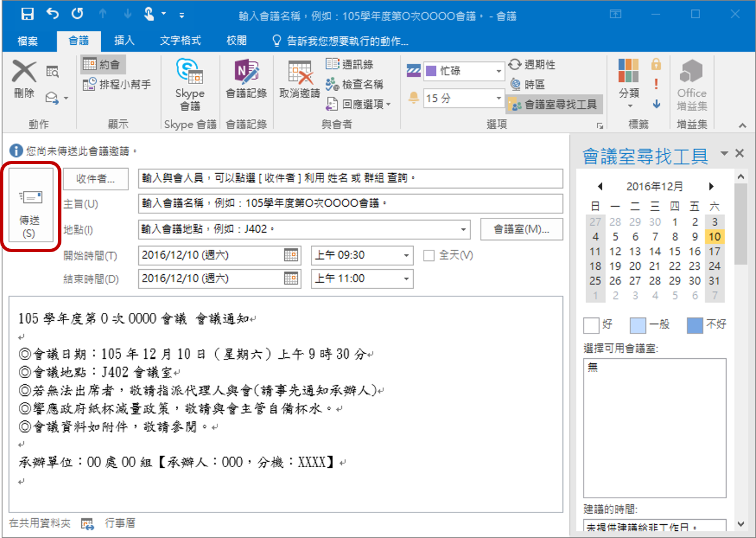Viewport: 756px width, 538px height.
Task: Click the calendar copy icon beside Delete
Action: [53, 71]
